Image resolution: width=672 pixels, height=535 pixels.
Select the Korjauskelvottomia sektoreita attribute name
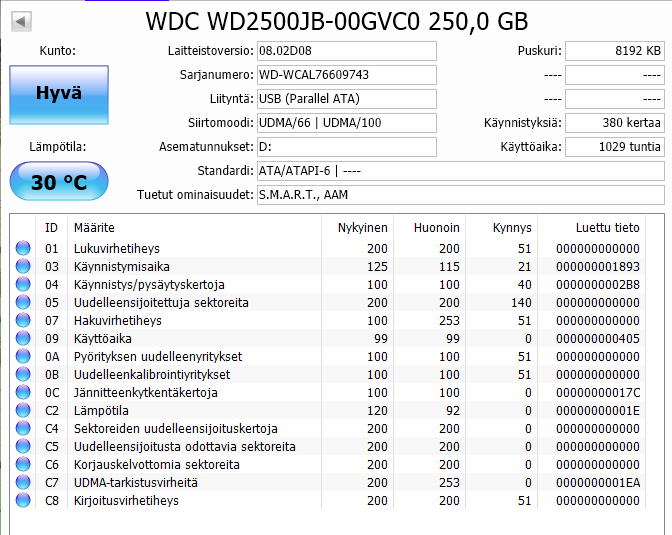click(x=157, y=465)
